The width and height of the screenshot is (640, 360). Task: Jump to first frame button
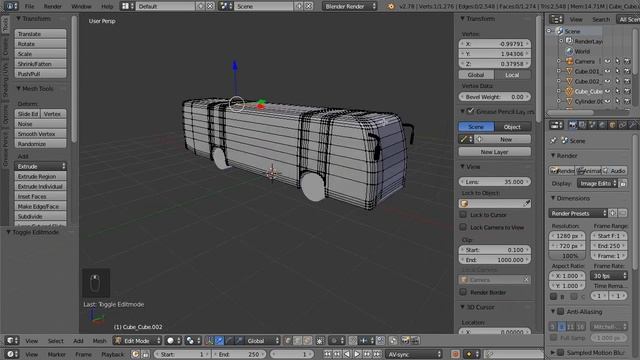click(x=327, y=354)
